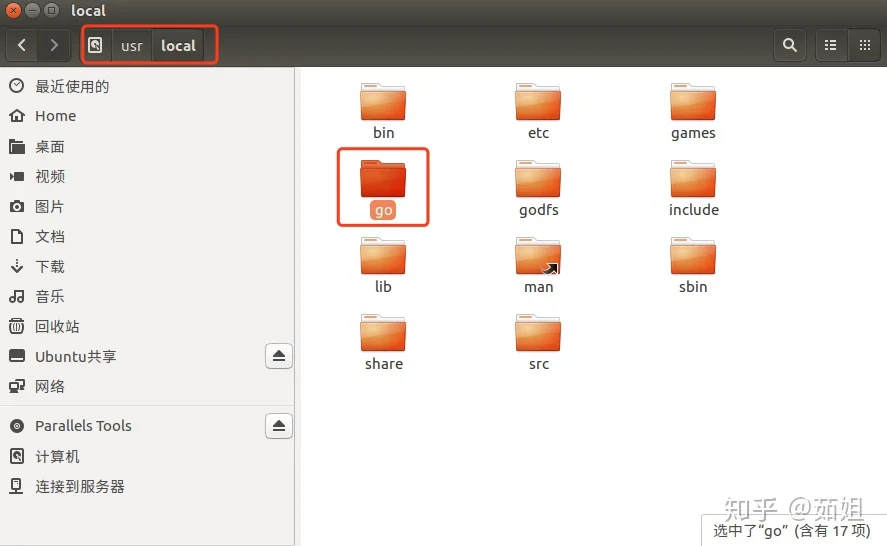Click the include folder name label

pyautogui.click(x=694, y=210)
